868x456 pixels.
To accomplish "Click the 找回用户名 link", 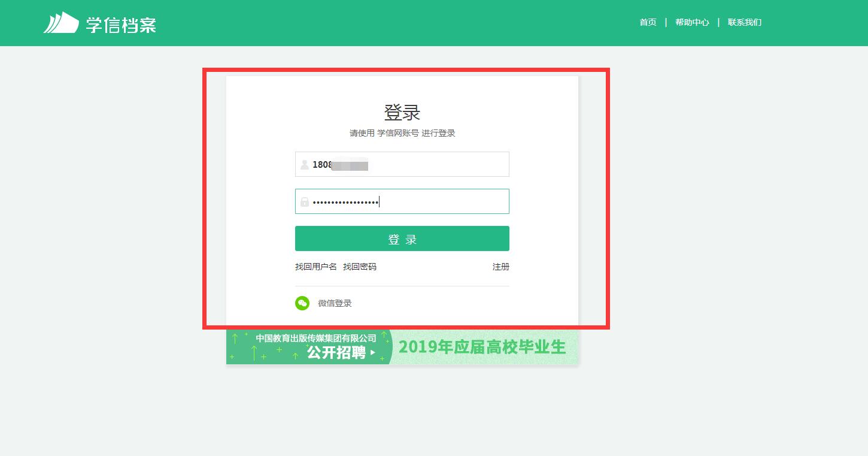I will [316, 267].
